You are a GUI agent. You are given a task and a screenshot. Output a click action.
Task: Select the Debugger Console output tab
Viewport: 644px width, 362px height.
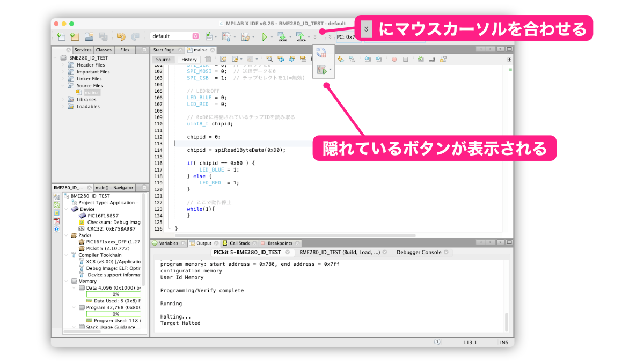coord(419,252)
